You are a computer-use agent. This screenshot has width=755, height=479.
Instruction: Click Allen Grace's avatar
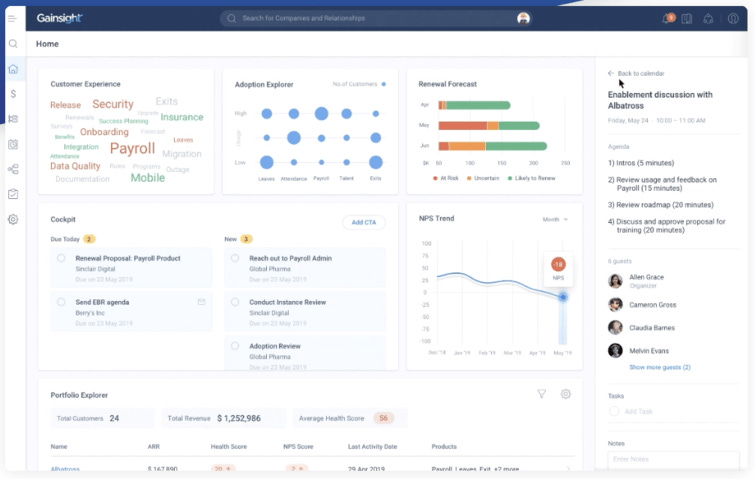pos(615,281)
